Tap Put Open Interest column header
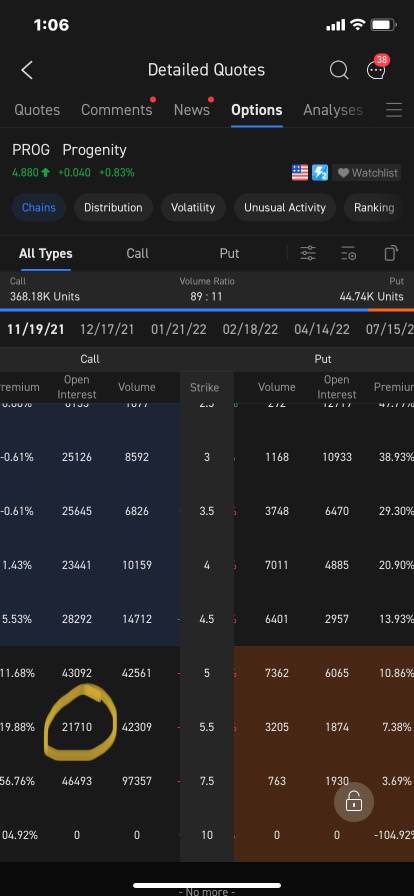This screenshot has width=414, height=896. coord(337,387)
